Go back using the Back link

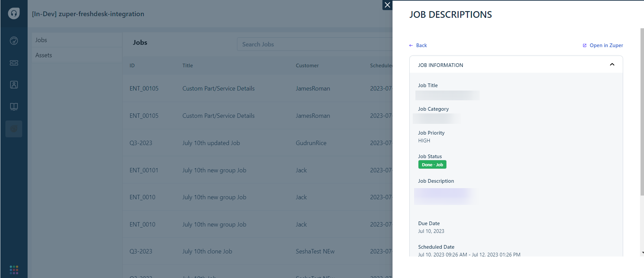point(418,45)
